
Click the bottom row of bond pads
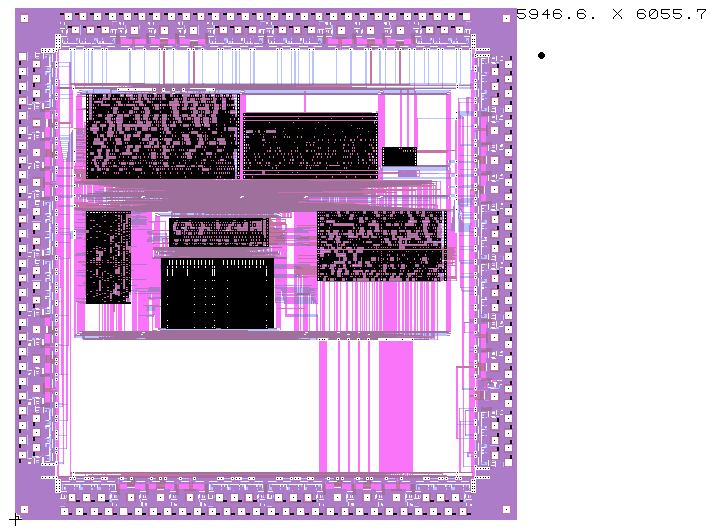pyautogui.click(x=265, y=509)
